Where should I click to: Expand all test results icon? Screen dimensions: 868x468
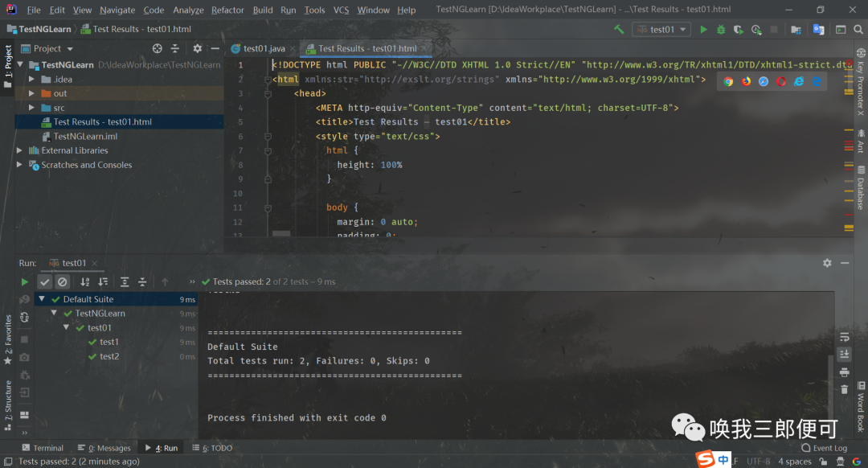125,282
